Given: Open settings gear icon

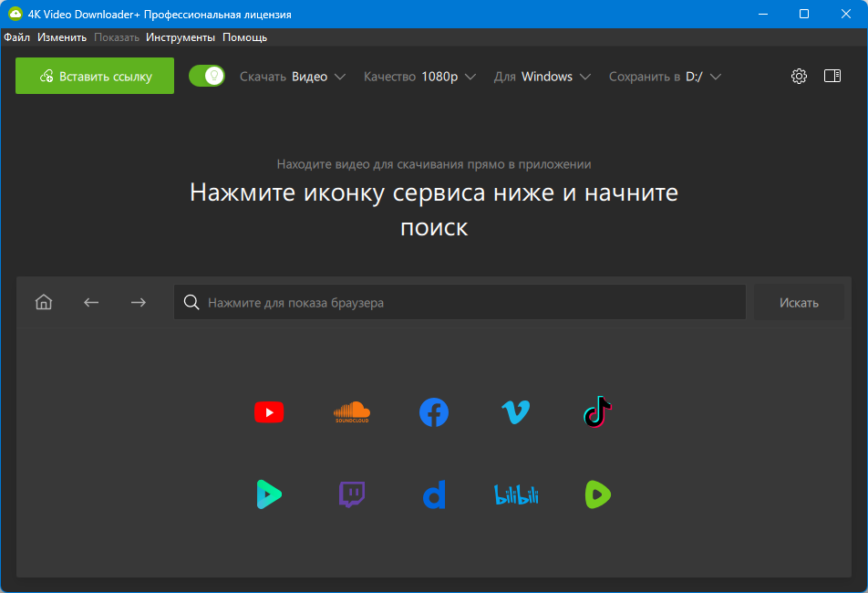Looking at the screenshot, I should [799, 77].
